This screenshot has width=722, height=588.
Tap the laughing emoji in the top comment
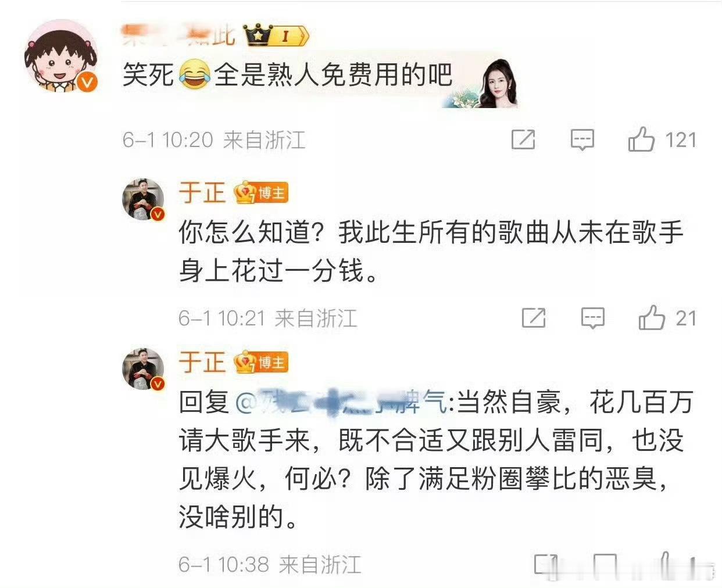(x=194, y=74)
